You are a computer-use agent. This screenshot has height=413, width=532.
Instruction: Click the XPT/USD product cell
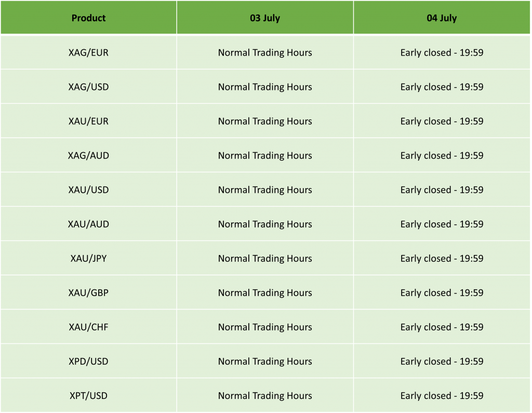coord(88,395)
